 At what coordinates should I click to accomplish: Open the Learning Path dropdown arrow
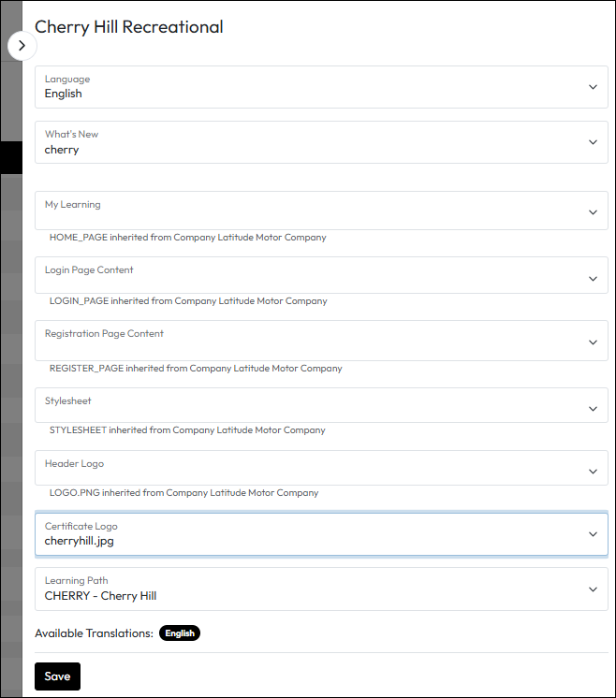(x=593, y=589)
